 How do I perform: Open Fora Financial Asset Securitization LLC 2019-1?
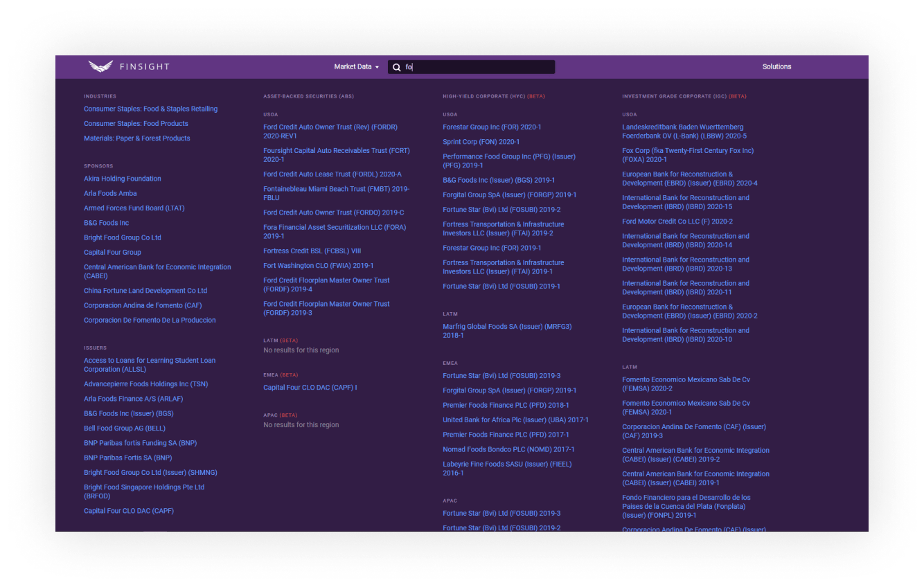pos(335,232)
